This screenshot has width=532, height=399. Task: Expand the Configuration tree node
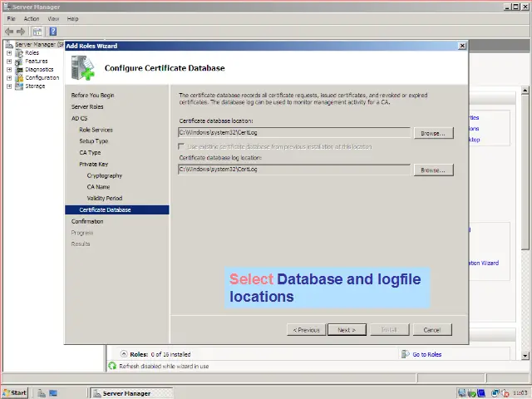9,77
